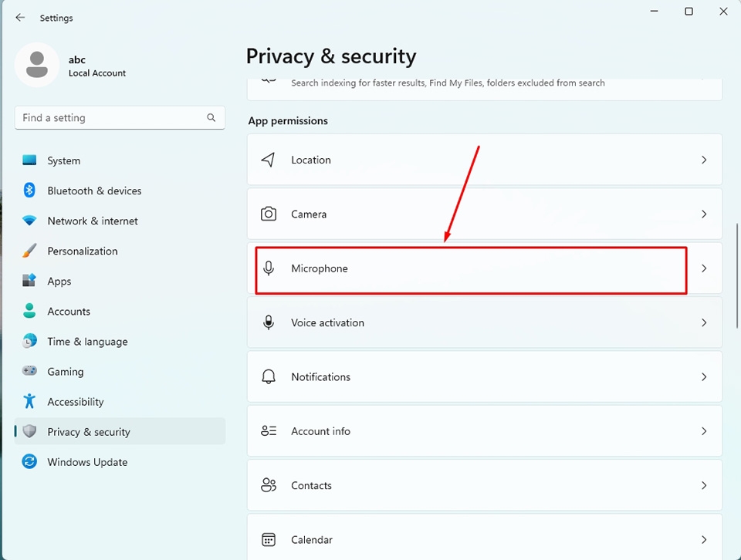Image resolution: width=741 pixels, height=560 pixels.
Task: Click the Apps icon in sidebar
Action: click(29, 281)
